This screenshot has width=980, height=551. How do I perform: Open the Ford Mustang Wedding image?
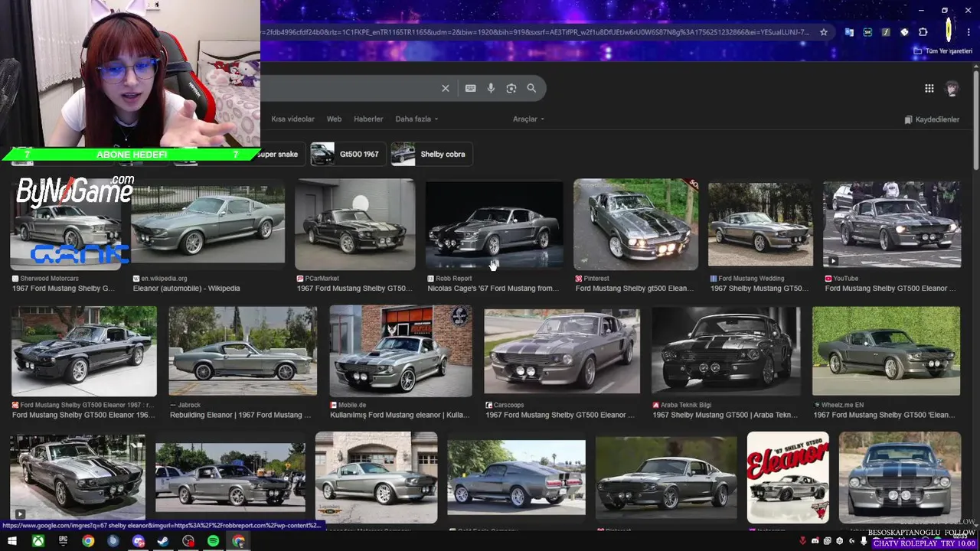760,224
